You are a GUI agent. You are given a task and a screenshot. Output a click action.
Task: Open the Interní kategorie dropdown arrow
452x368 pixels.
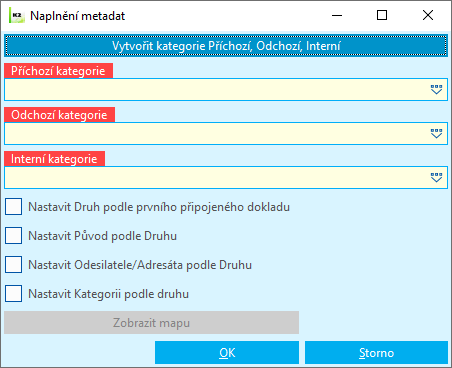pyautogui.click(x=436, y=178)
